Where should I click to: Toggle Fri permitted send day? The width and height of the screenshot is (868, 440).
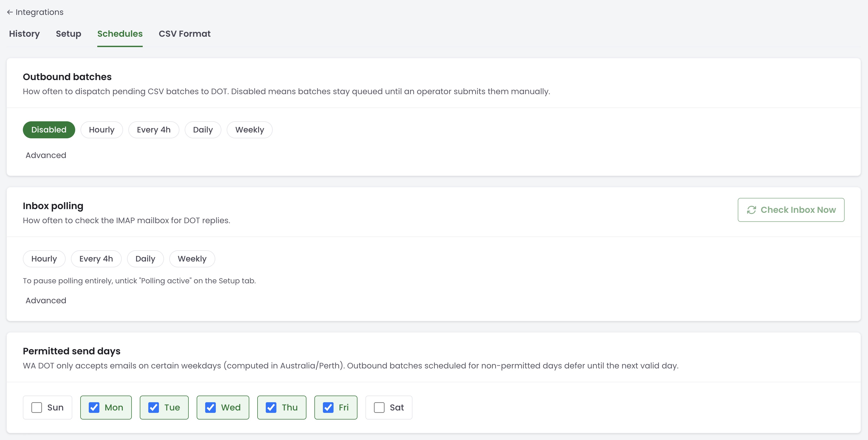(328, 408)
